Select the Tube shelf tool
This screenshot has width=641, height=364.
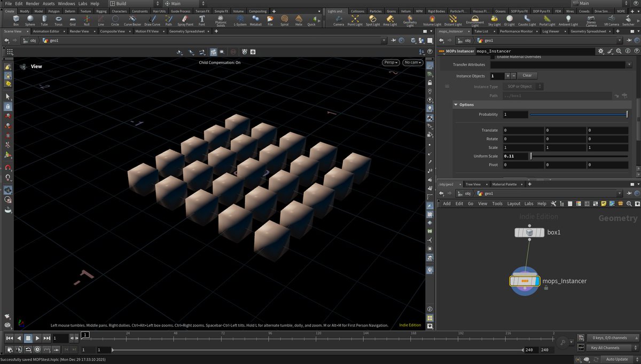pyautogui.click(x=44, y=20)
